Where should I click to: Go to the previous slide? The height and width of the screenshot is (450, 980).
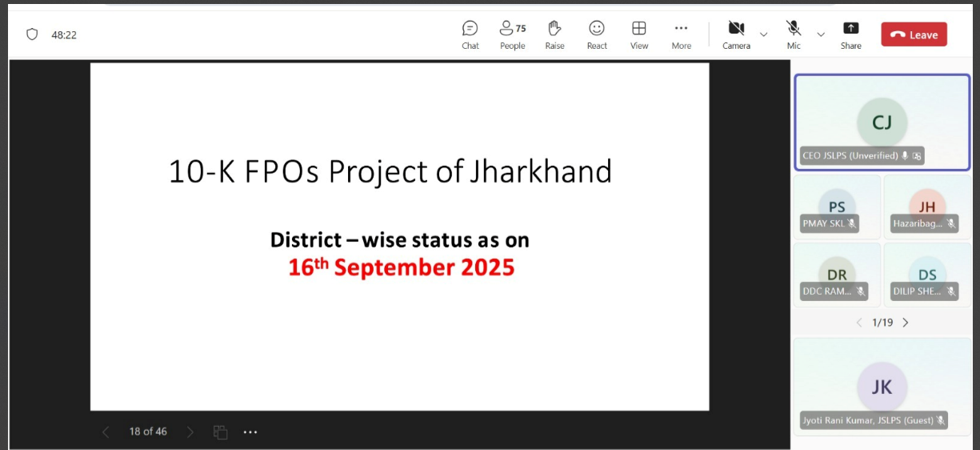coord(106,432)
